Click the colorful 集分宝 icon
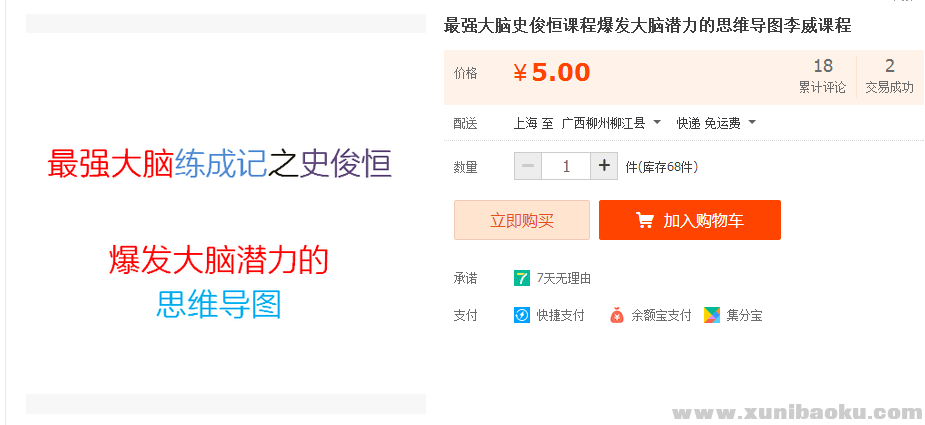Viewport: 925px width, 425px height. coord(712,315)
